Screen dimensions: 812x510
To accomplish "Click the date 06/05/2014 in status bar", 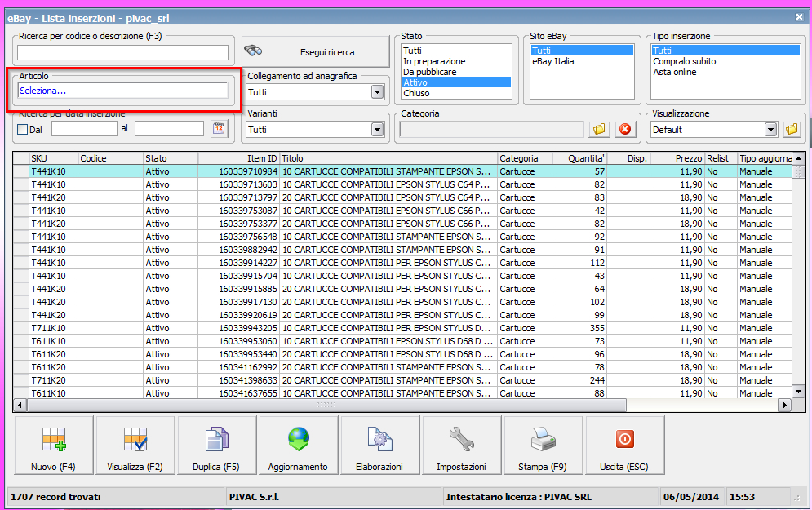I will pos(691,497).
